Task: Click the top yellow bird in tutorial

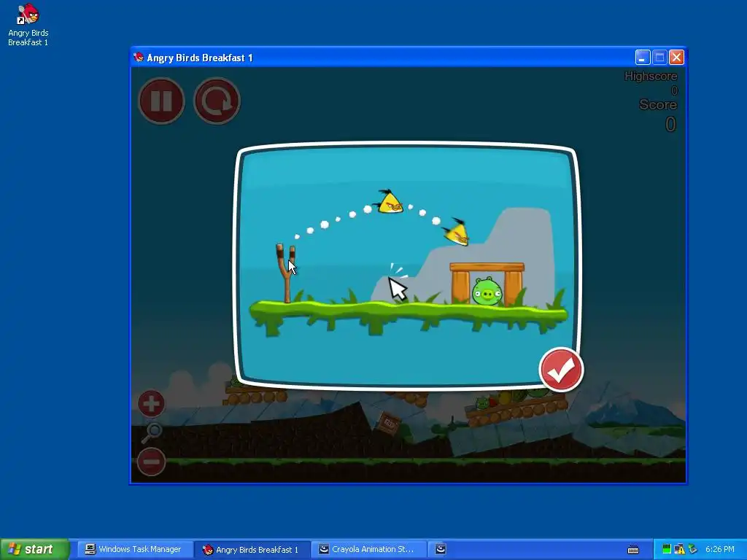Action: (x=390, y=201)
